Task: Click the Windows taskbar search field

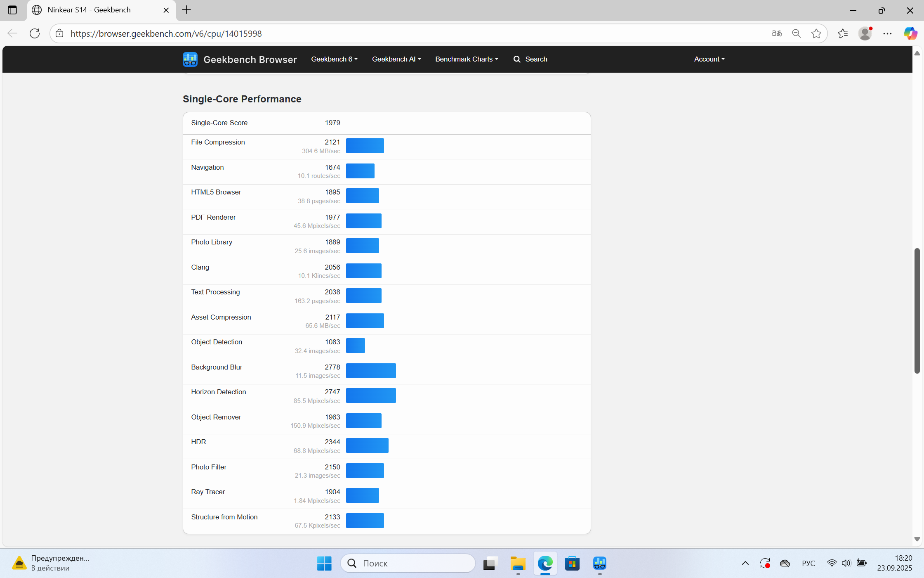Action: coord(408,563)
